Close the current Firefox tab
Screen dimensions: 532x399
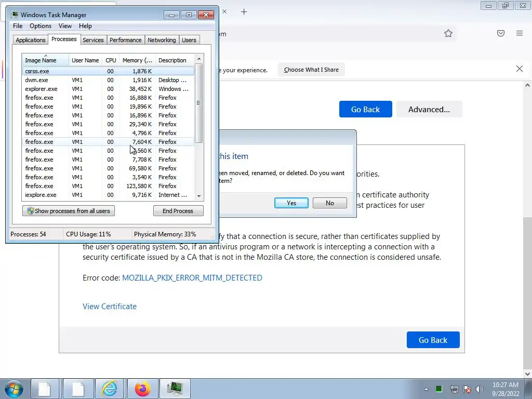224,11
